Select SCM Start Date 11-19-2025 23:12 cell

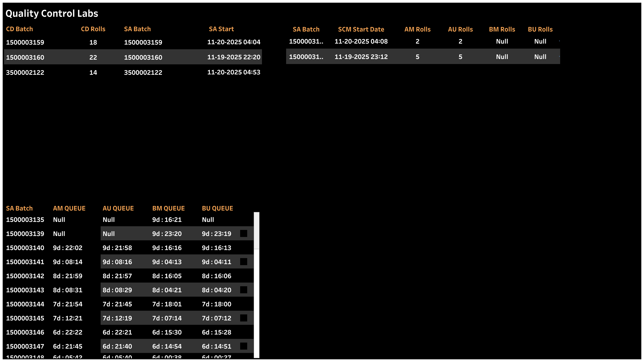pyautogui.click(x=361, y=57)
